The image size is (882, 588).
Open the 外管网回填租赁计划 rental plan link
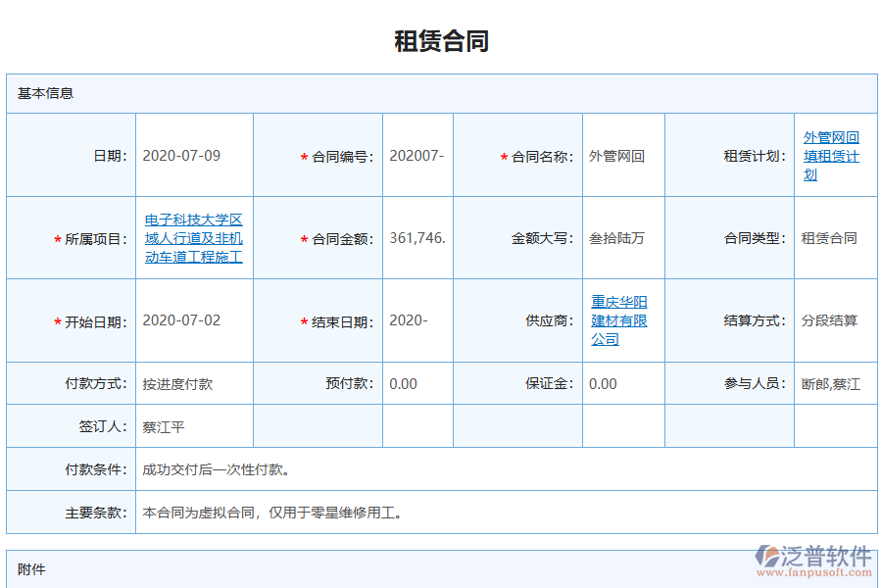coord(829,155)
